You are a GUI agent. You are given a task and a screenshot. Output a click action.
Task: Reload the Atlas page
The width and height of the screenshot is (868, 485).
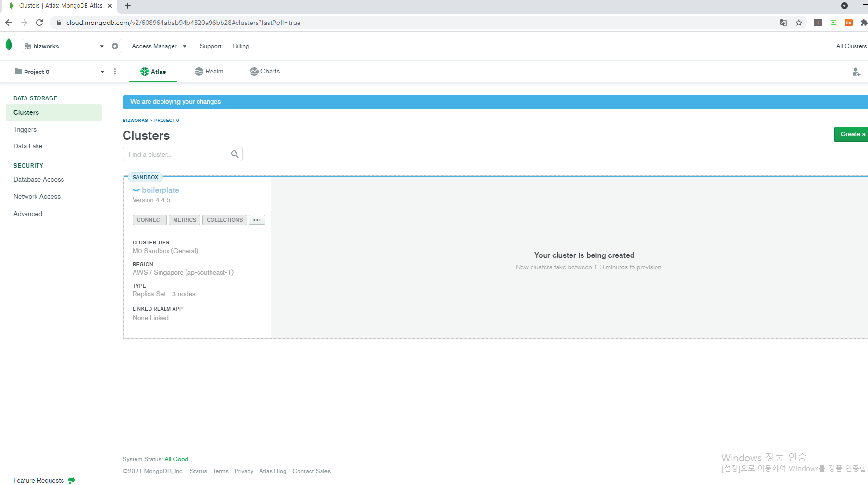pos(39,23)
